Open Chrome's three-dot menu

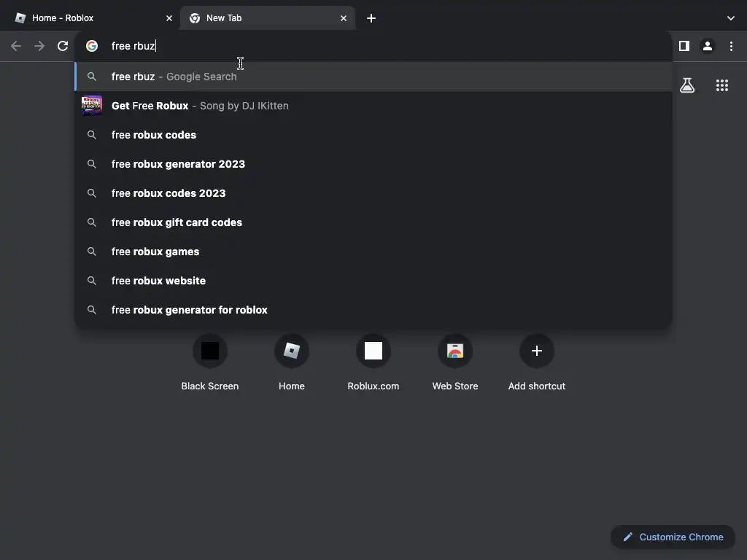click(731, 46)
